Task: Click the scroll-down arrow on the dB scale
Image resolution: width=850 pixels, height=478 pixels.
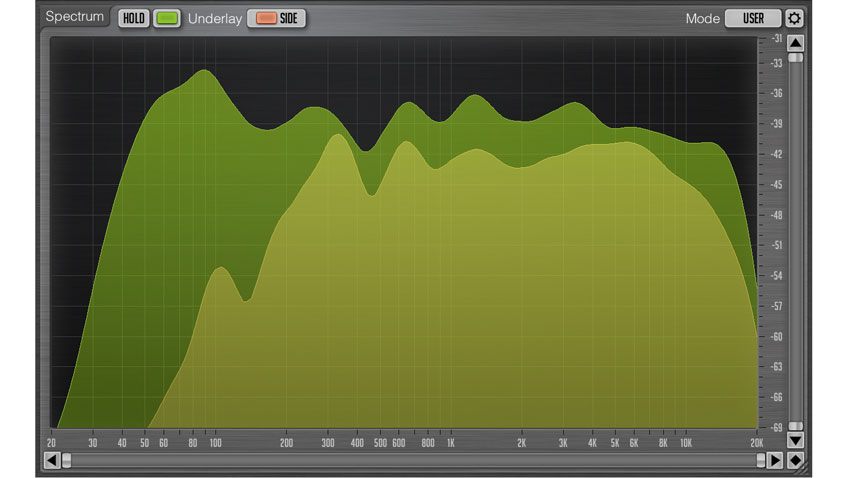Action: (795, 440)
